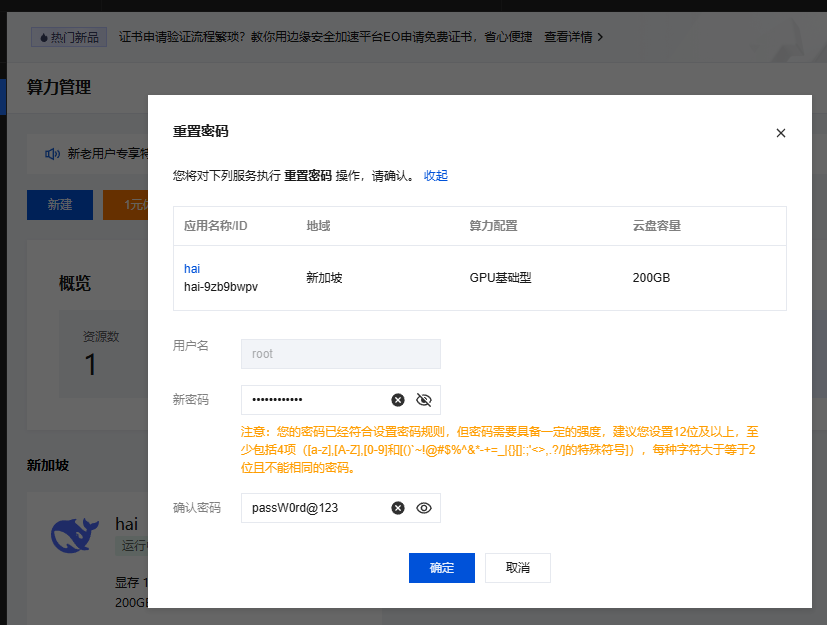Click the 算力管理 page title
Screen dimensions: 827x625
(59, 87)
